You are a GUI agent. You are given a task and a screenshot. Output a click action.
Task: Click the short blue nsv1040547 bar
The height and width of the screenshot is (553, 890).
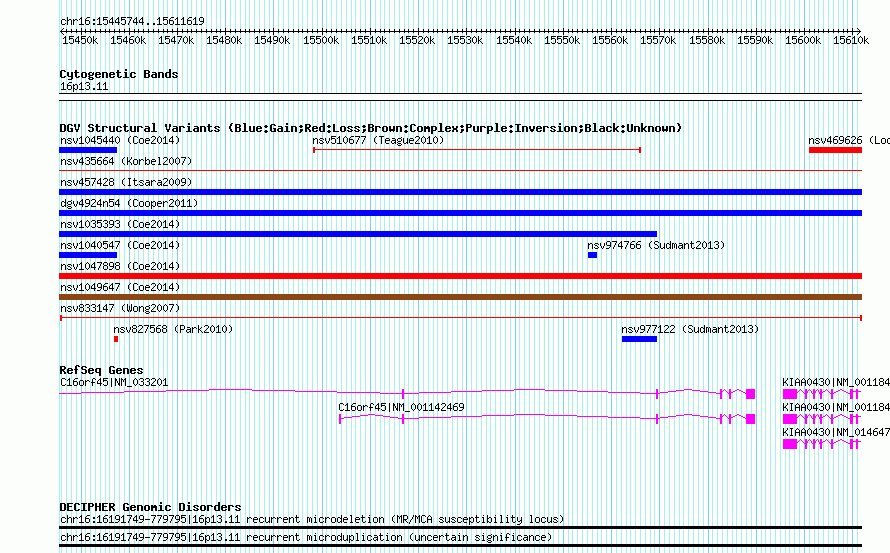(88, 255)
